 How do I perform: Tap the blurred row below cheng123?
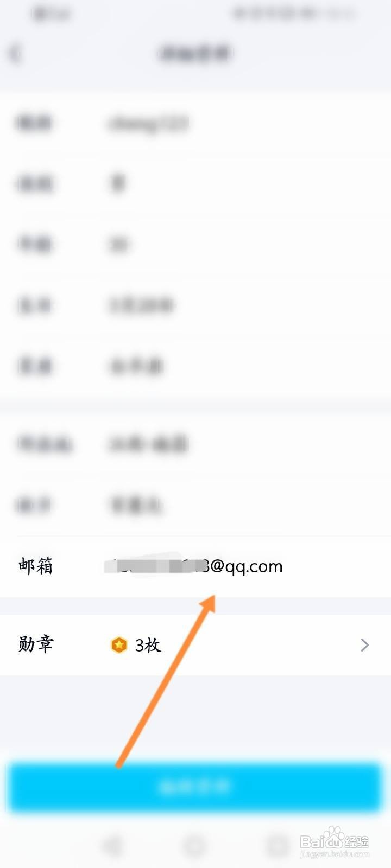pos(195,184)
